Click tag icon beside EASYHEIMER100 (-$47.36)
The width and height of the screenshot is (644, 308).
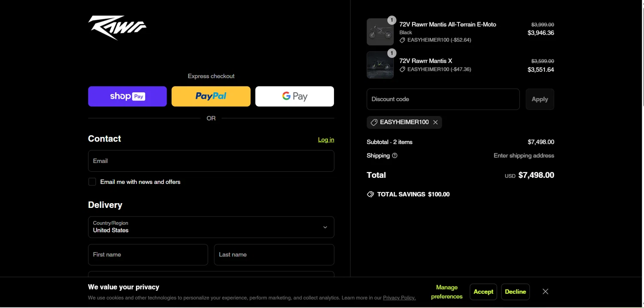tap(402, 69)
